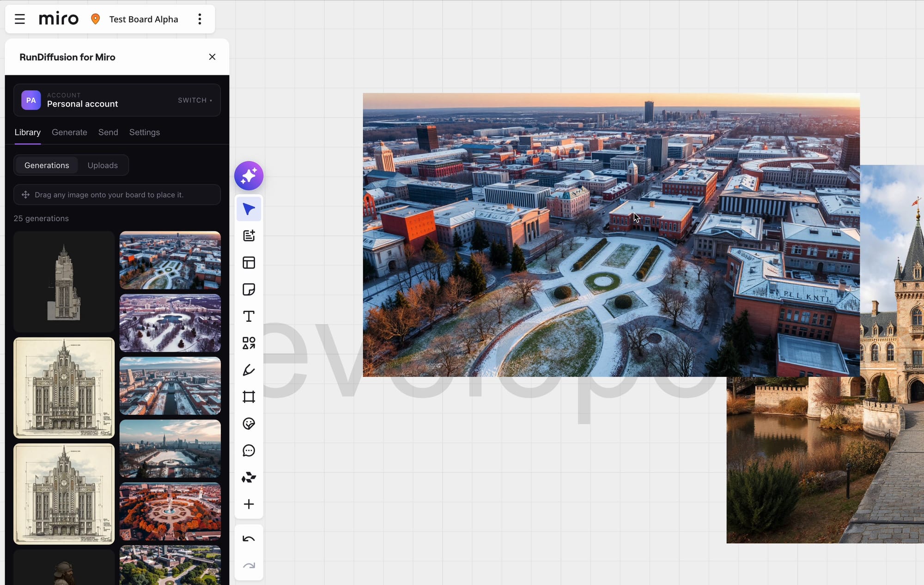Select the Uploads toggle option
The width and height of the screenshot is (924, 585).
click(x=103, y=165)
